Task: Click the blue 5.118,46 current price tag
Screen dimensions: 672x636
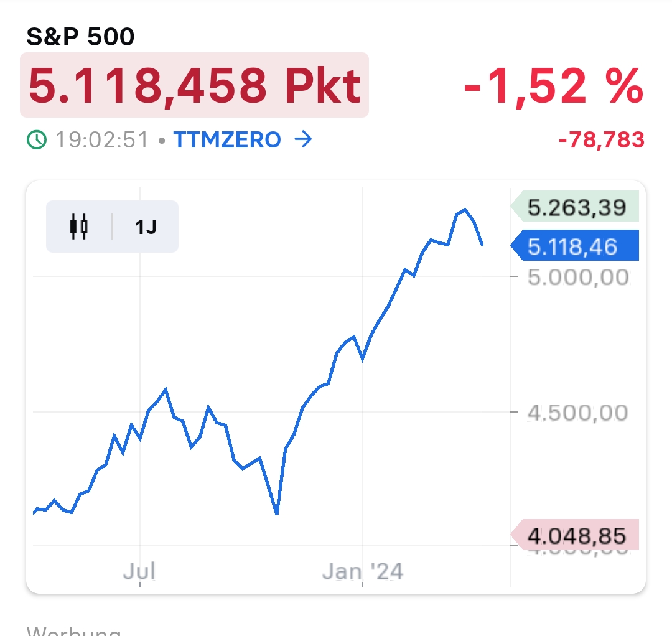Action: (x=573, y=247)
